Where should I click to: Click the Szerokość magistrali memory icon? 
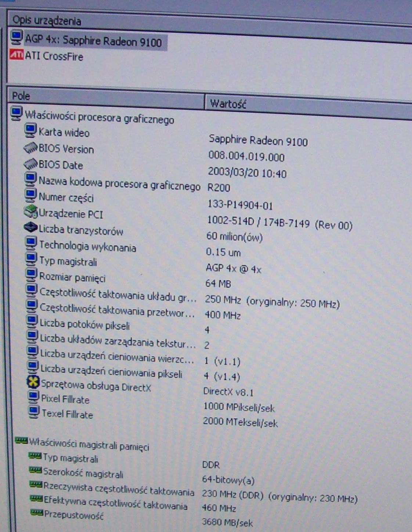pos(35,470)
